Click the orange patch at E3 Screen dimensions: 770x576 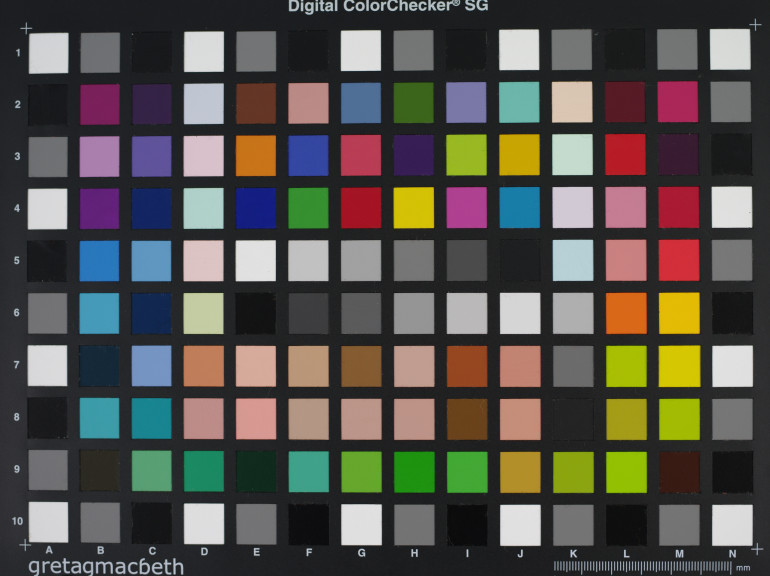coord(256,156)
